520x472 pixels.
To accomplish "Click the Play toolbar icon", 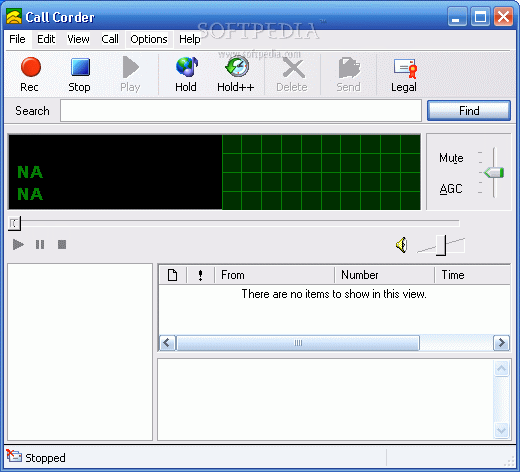I will 130,67.
